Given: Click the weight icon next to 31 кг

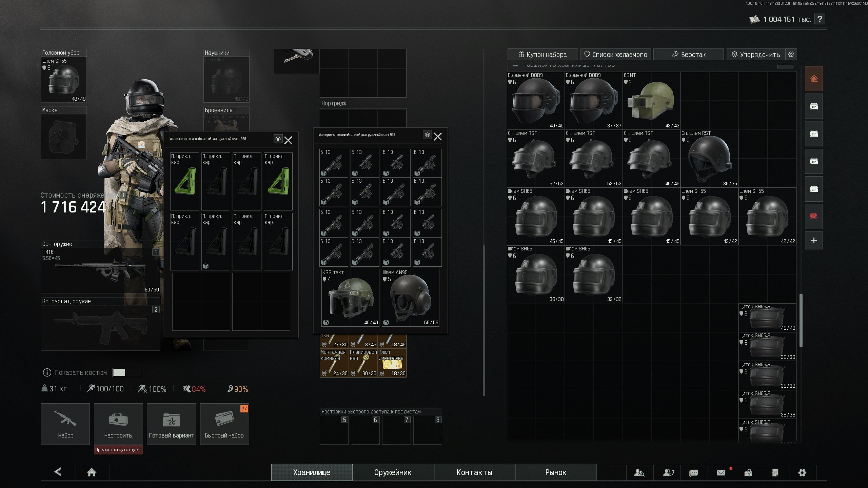Looking at the screenshot, I should (x=44, y=388).
